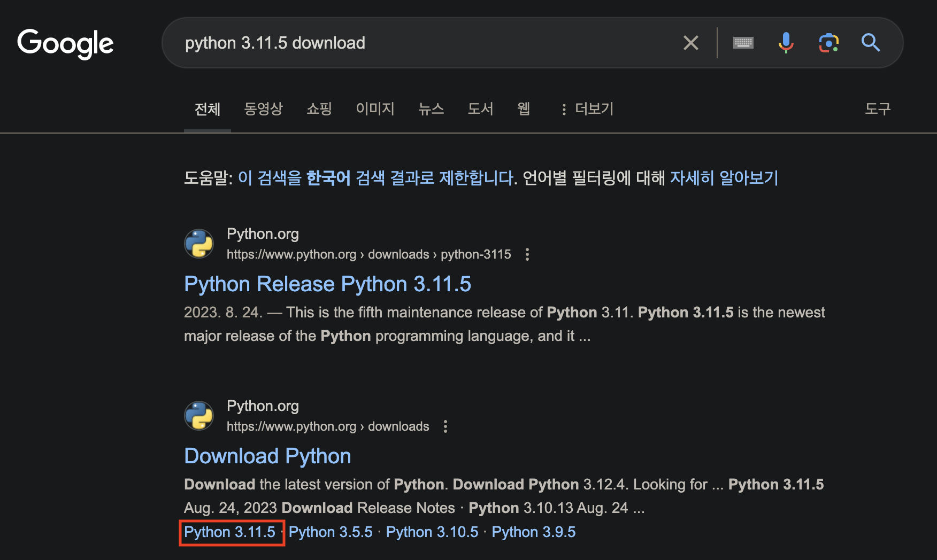Switch to the 이미지 tab
Image resolution: width=937 pixels, height=560 pixels.
pyautogui.click(x=375, y=109)
